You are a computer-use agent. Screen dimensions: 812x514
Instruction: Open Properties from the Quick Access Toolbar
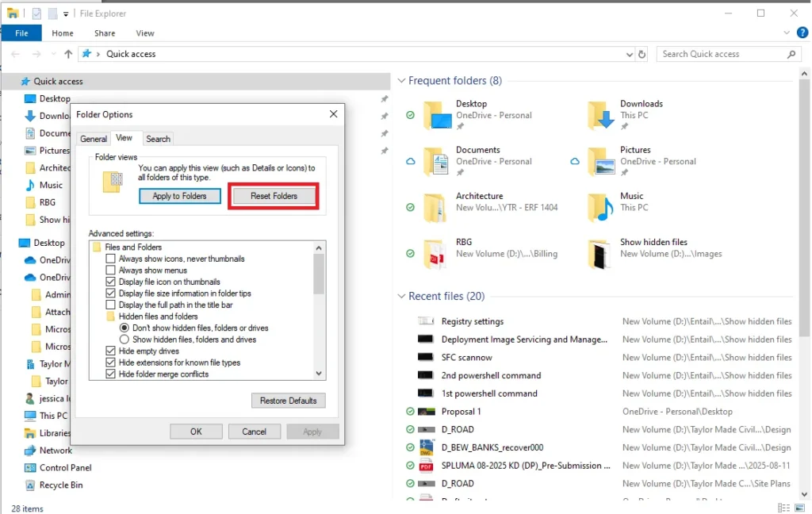[x=36, y=13]
